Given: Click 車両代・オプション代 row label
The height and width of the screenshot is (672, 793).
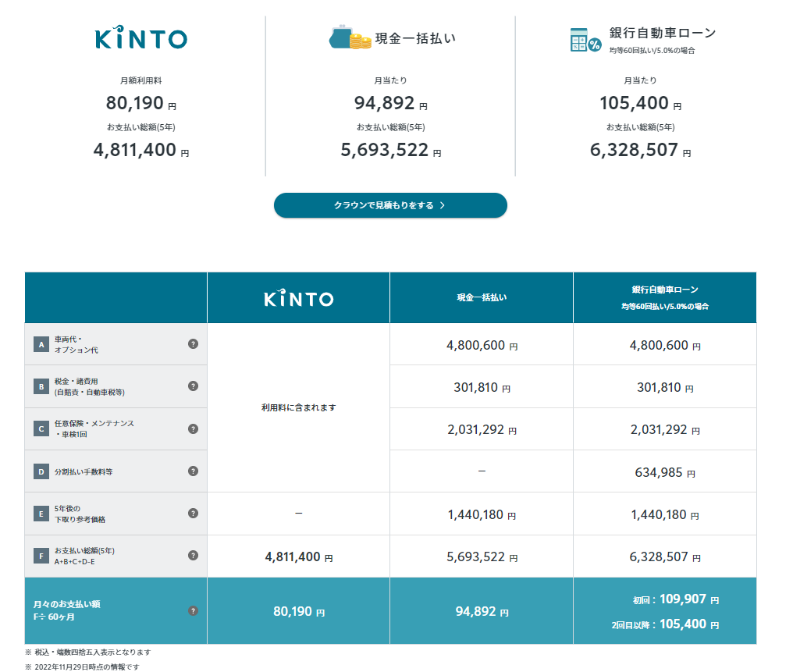Looking at the screenshot, I should click(x=76, y=344).
